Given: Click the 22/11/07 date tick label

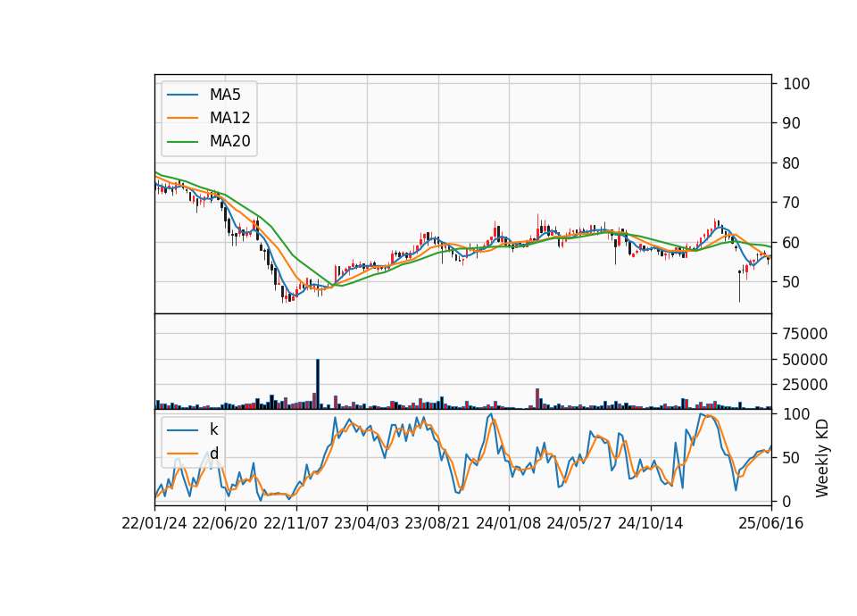Looking at the screenshot, I should coord(296,524).
